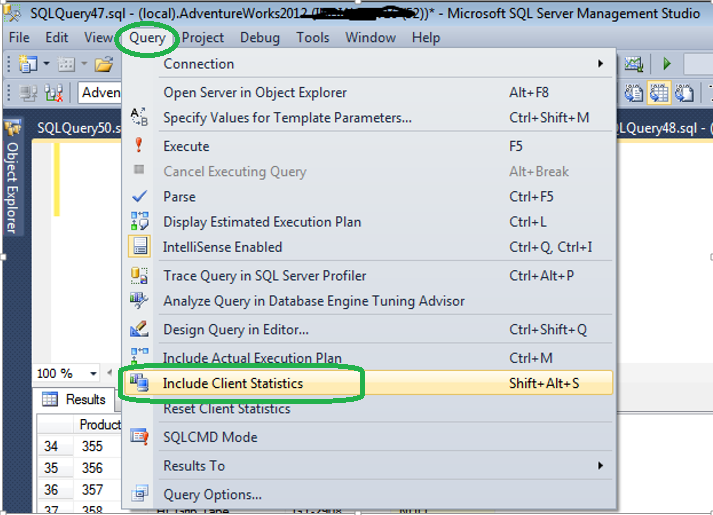
Task: Click the Open File folder toolbar icon
Action: click(103, 64)
